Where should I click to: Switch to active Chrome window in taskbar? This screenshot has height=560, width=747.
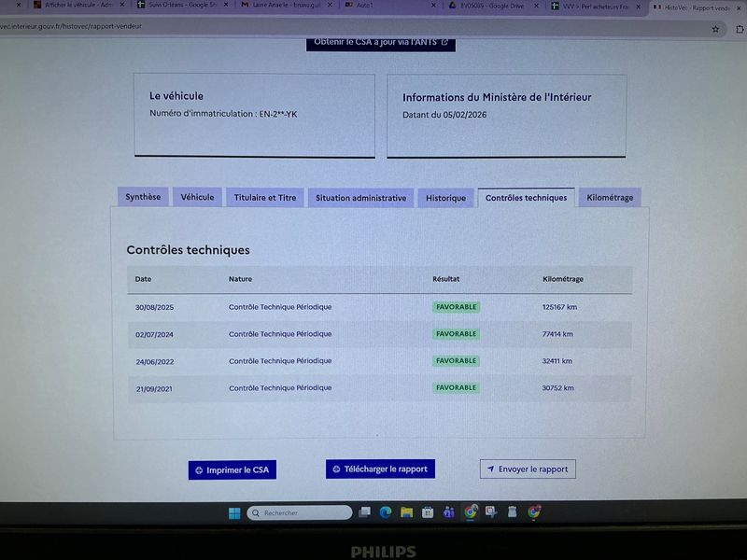tap(471, 511)
